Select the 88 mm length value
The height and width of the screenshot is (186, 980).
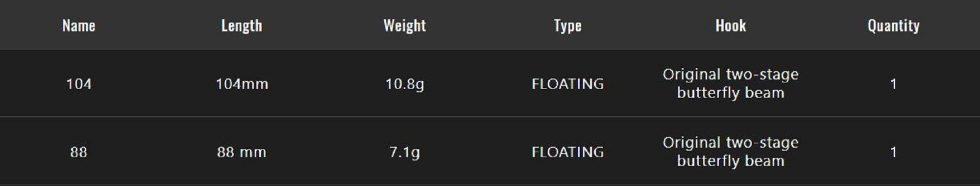pos(242,152)
